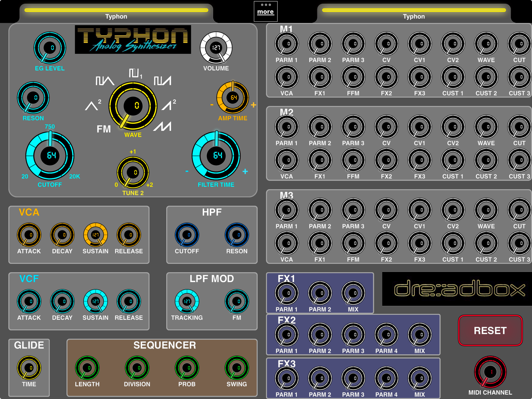532x399 pixels.
Task: Click the red MIDI CHANNEL knob
Action: click(x=490, y=372)
